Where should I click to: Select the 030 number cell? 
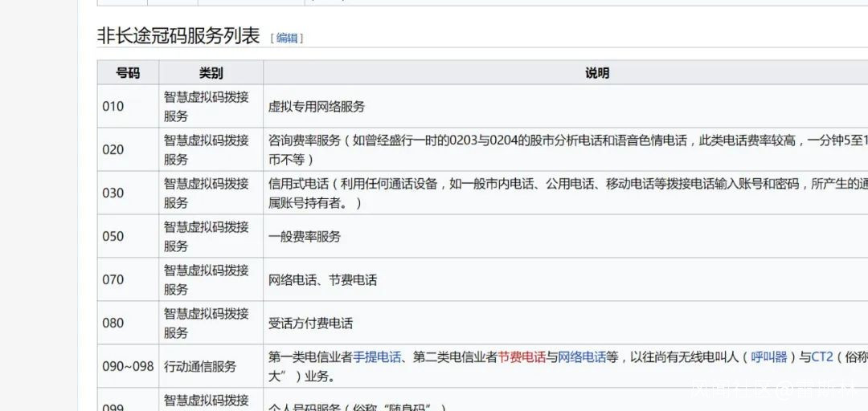click(128, 193)
